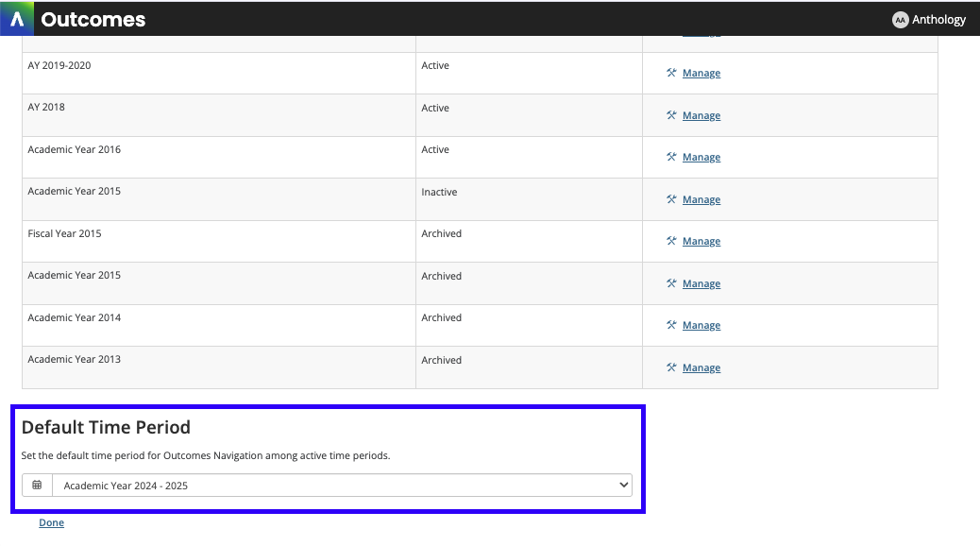
Task: Open the Default Time Period dropdown
Action: click(341, 486)
